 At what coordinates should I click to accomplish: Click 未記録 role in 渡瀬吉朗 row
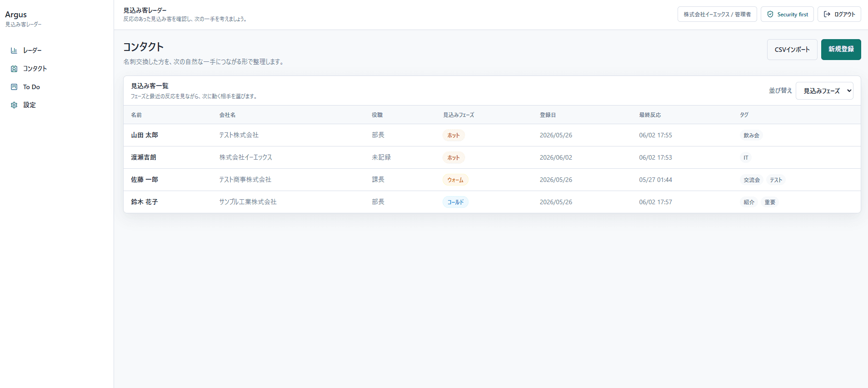381,157
